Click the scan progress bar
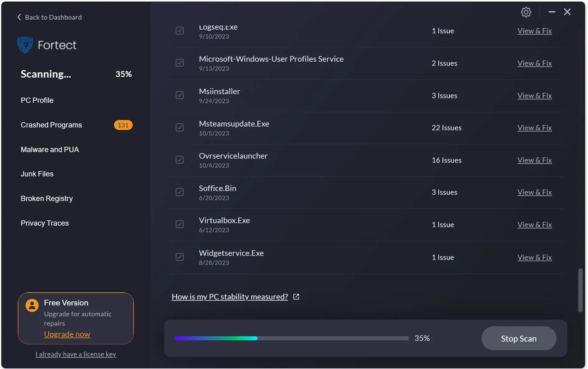Viewport: 588px width, 369px height. (292, 338)
